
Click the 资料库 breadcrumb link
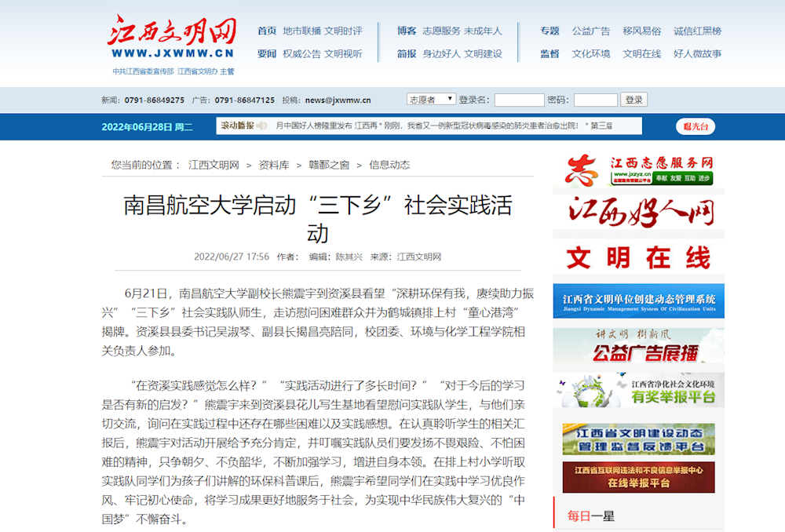(x=274, y=165)
